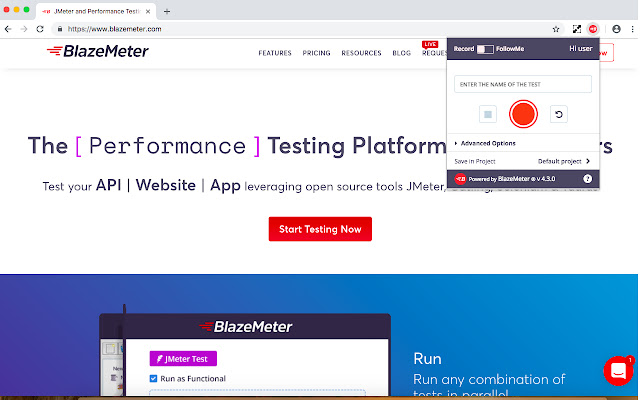
Task: Click the Start Testing Now button
Action: pos(320,229)
